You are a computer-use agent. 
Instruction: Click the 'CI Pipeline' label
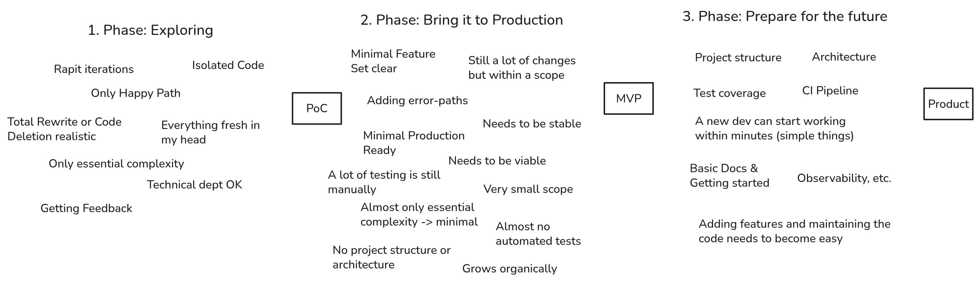pos(830,91)
